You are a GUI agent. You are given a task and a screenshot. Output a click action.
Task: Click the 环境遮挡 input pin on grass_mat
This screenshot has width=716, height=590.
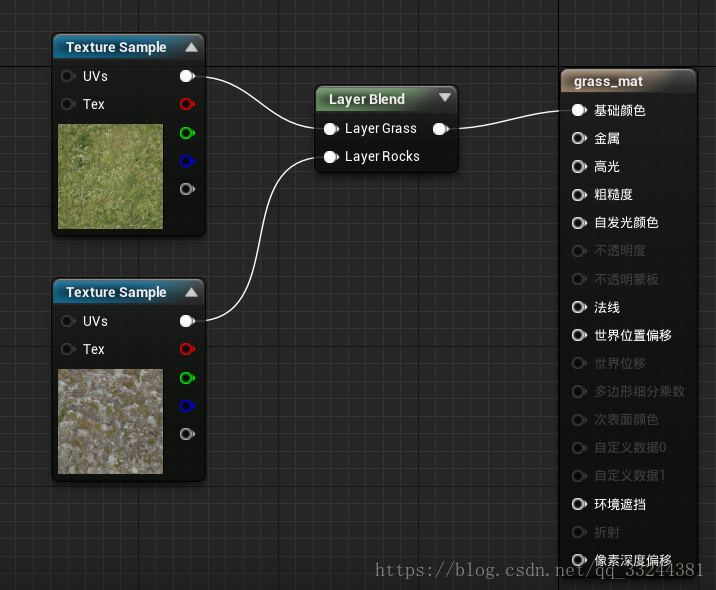point(579,504)
